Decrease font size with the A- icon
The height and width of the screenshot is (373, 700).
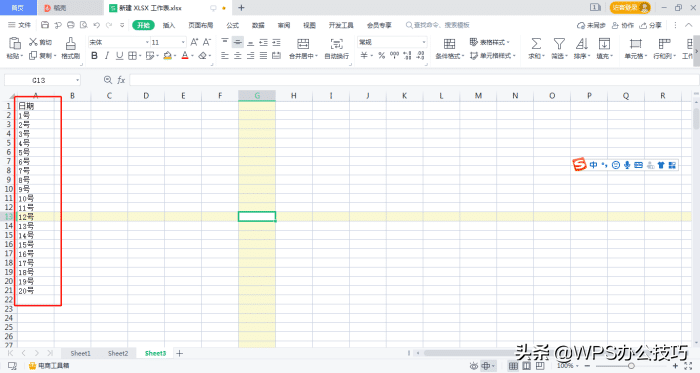click(x=207, y=42)
